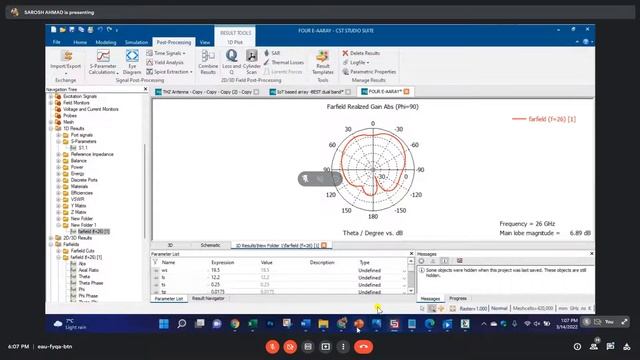Collapse the 1D Results tree node
This screenshot has height=360, width=640.
pos(51,129)
